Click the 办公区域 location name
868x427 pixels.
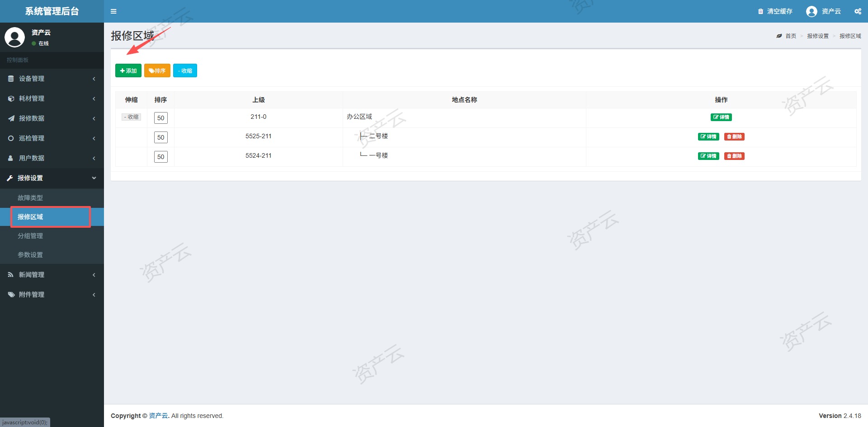coord(359,117)
